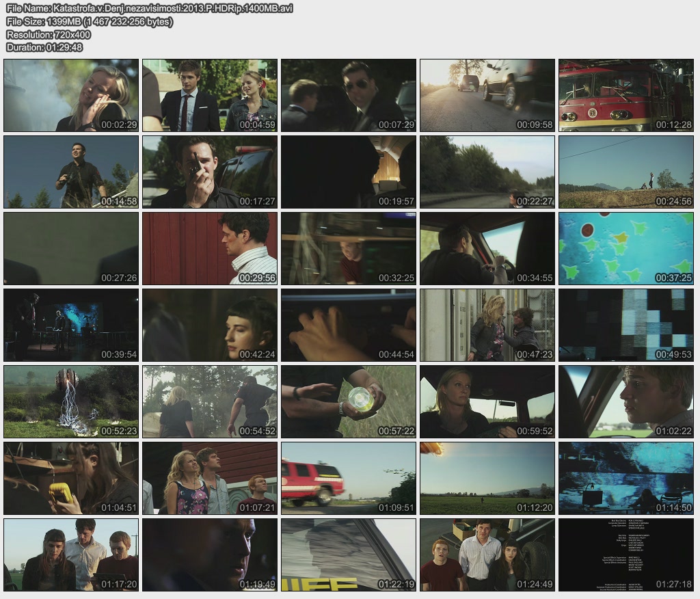
Task: Click the thumbnail timestamped 00:02:29
Action: [71, 95]
